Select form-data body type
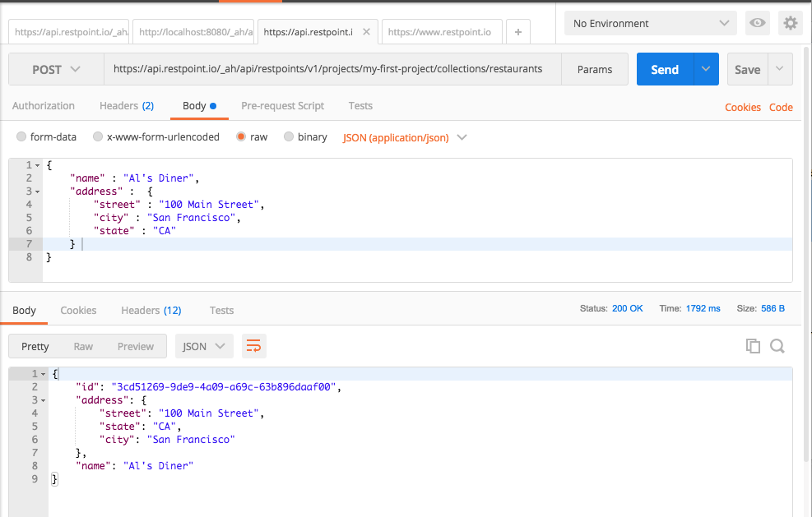The image size is (812, 517). coord(21,136)
